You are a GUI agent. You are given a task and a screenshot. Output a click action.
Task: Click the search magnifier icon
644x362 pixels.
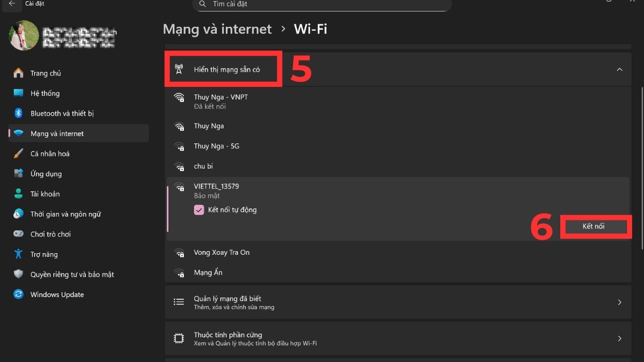(202, 4)
